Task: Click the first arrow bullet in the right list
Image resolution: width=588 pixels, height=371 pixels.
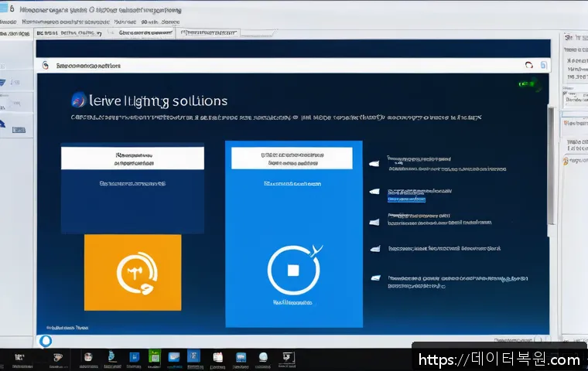Action: click(374, 162)
